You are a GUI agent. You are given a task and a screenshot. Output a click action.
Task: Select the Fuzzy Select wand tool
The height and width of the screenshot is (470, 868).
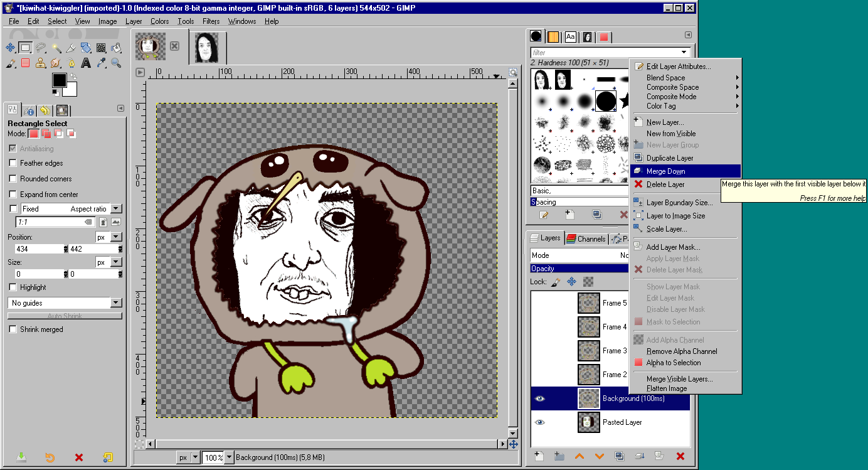click(55, 47)
